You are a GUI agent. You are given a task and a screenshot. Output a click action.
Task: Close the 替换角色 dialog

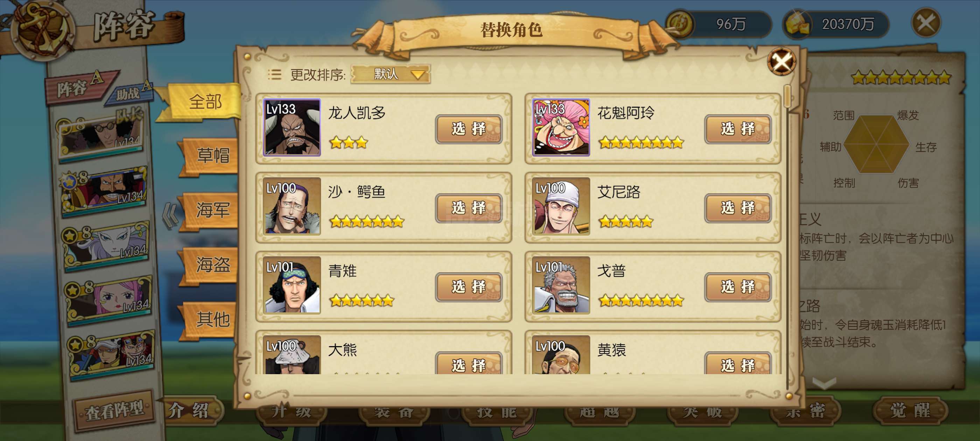(782, 61)
